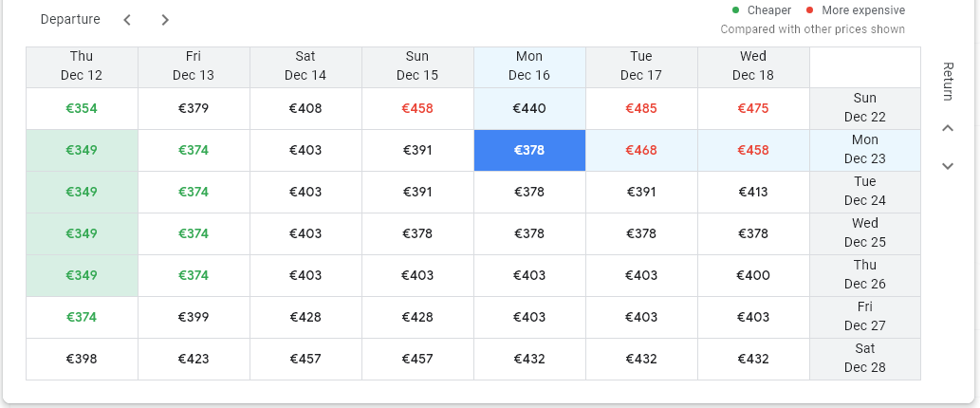Image resolution: width=980 pixels, height=408 pixels.
Task: Pick the €400 fare returning Thu Dec 26
Action: click(753, 275)
